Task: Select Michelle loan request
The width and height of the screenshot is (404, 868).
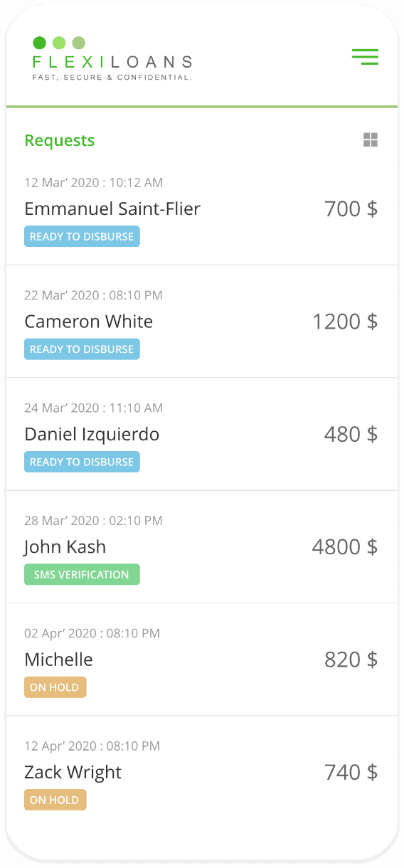Action: coord(202,660)
